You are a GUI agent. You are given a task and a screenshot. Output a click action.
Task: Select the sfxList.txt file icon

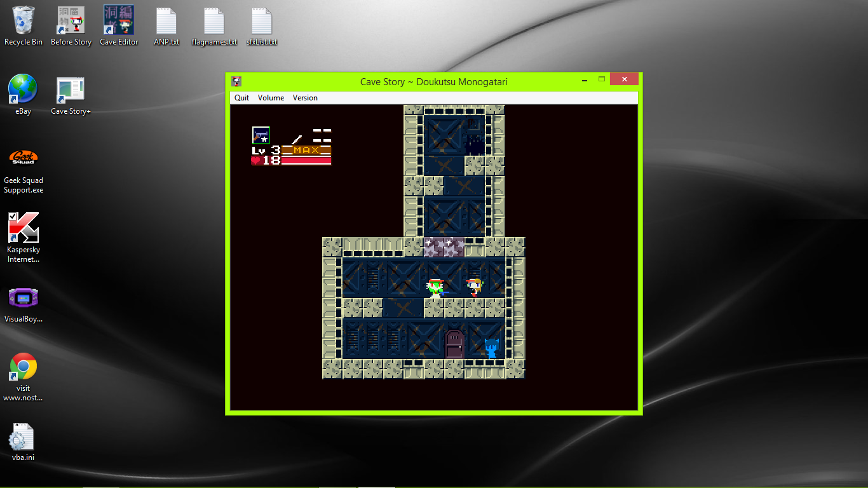point(262,26)
